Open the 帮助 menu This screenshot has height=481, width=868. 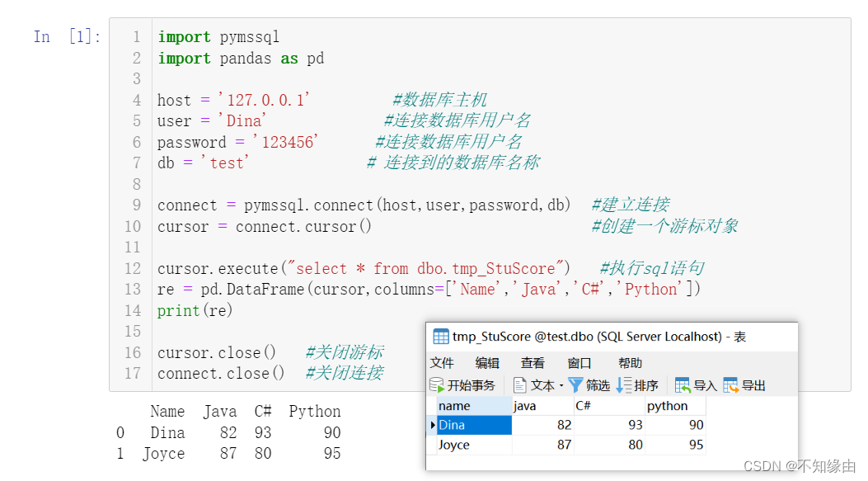coord(630,363)
